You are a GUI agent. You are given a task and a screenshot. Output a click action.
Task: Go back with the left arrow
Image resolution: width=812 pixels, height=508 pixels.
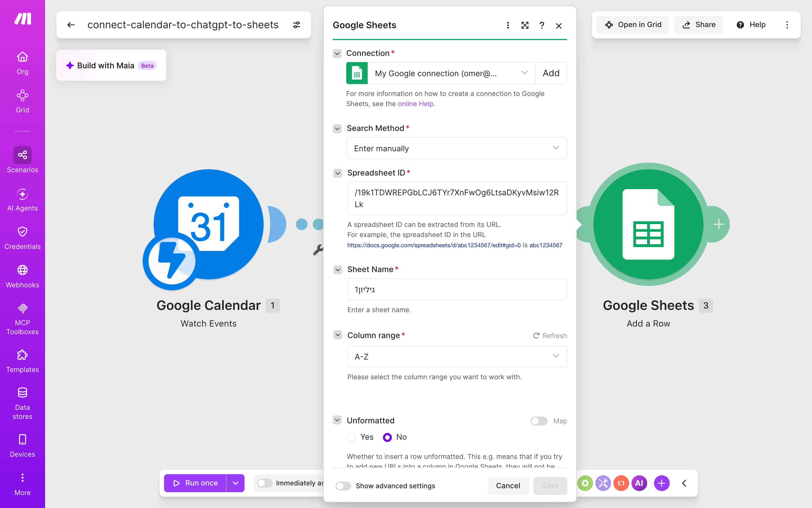71,25
